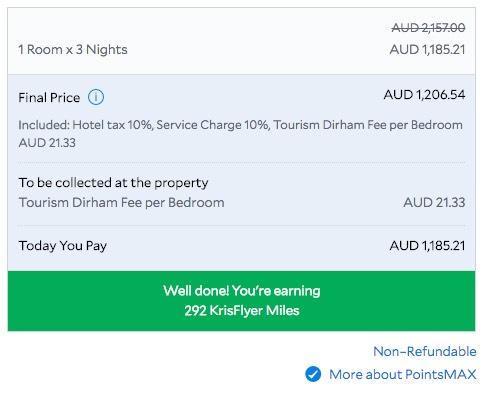Image resolution: width=501 pixels, height=395 pixels.
Task: Click the Today You Pay AUD 1,185.21 amount
Action: [427, 246]
